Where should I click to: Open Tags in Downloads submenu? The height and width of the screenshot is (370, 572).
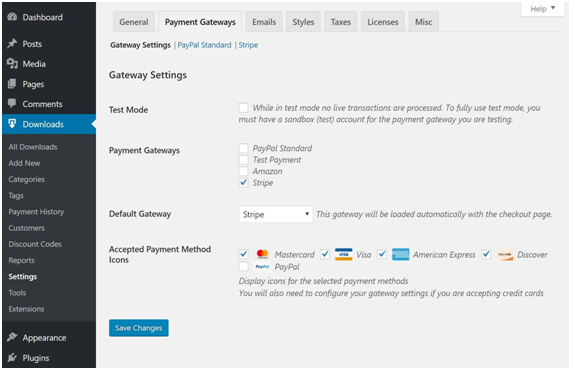click(x=16, y=196)
